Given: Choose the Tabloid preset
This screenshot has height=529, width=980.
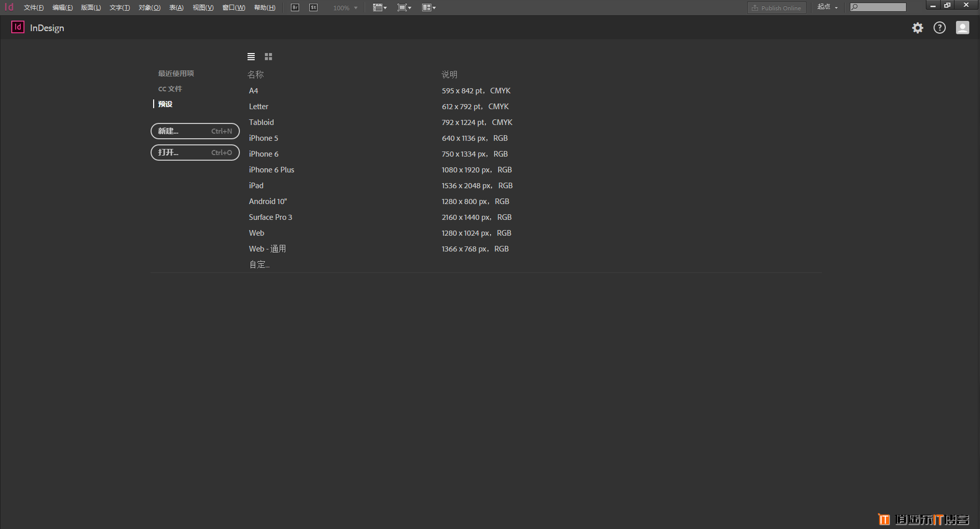Looking at the screenshot, I should [x=261, y=122].
